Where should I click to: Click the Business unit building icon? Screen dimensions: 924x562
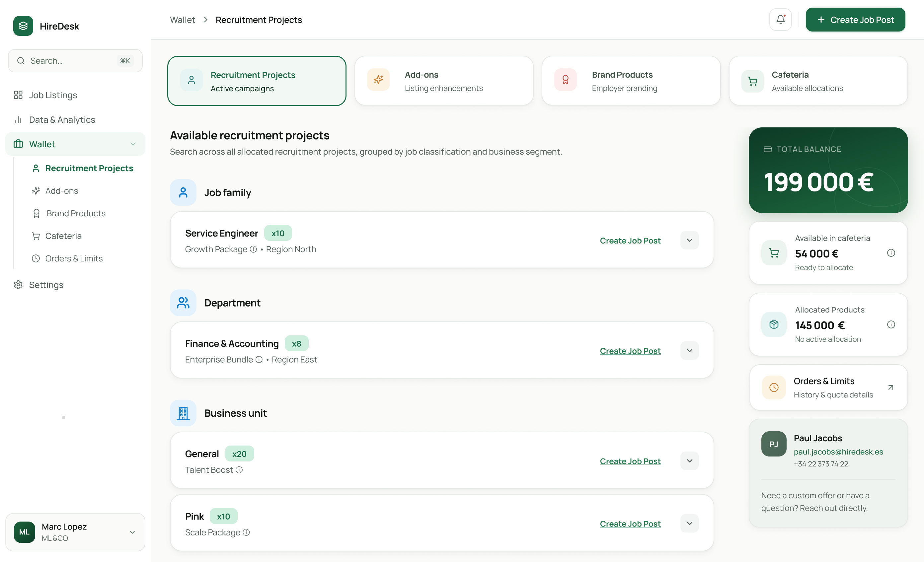pyautogui.click(x=183, y=413)
